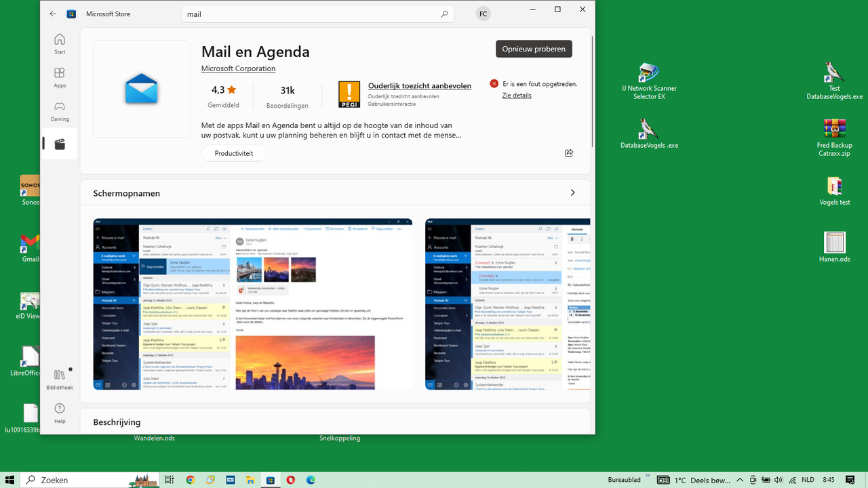
Task: Open the weather widget showing 1°C
Action: [694, 480]
